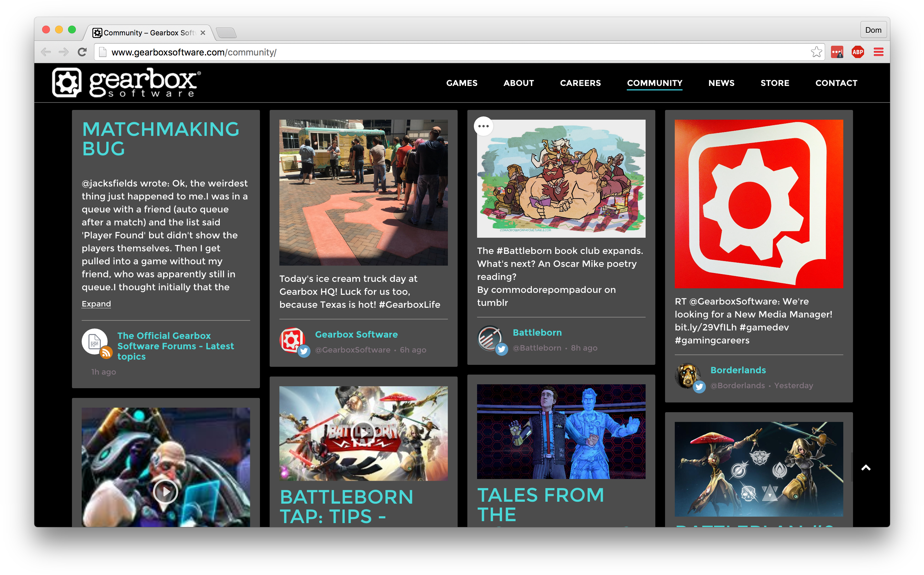
Task: Click the ice cream truck tweet text
Action: (360, 292)
